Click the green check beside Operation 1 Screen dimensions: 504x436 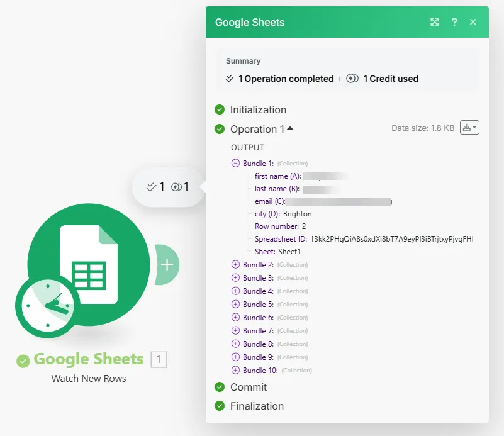coord(220,129)
